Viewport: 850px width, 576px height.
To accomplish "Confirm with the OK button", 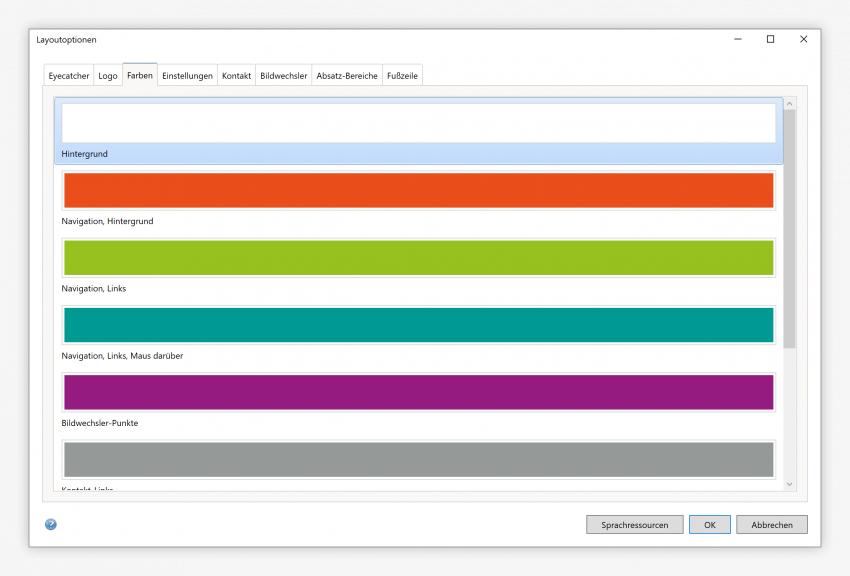I will click(709, 525).
